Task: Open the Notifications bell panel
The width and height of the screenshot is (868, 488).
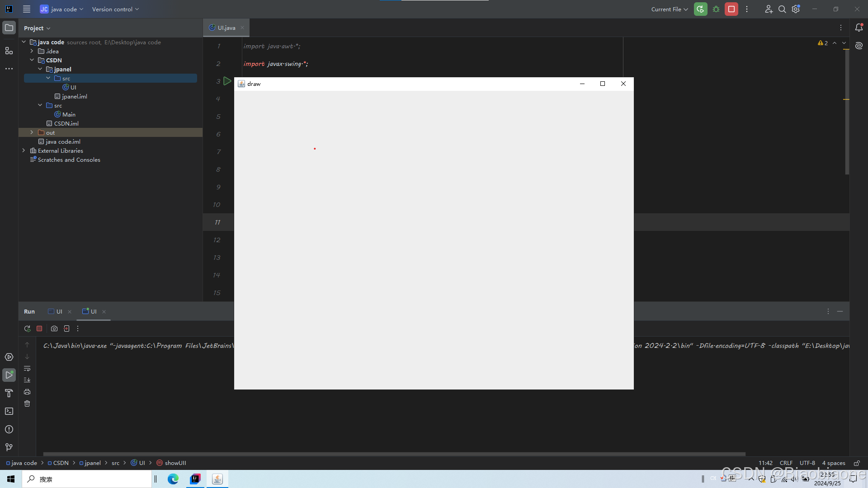Action: click(x=859, y=28)
